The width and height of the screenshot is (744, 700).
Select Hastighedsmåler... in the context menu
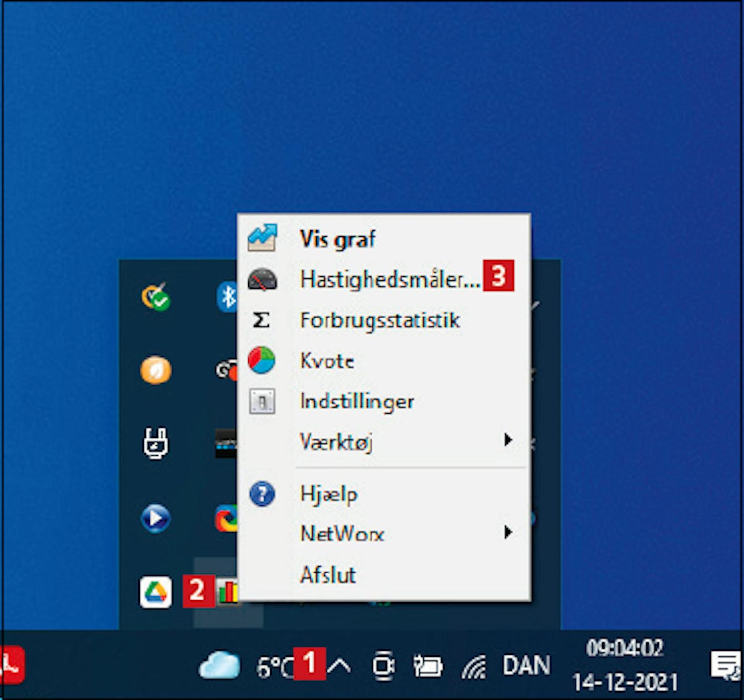383,279
